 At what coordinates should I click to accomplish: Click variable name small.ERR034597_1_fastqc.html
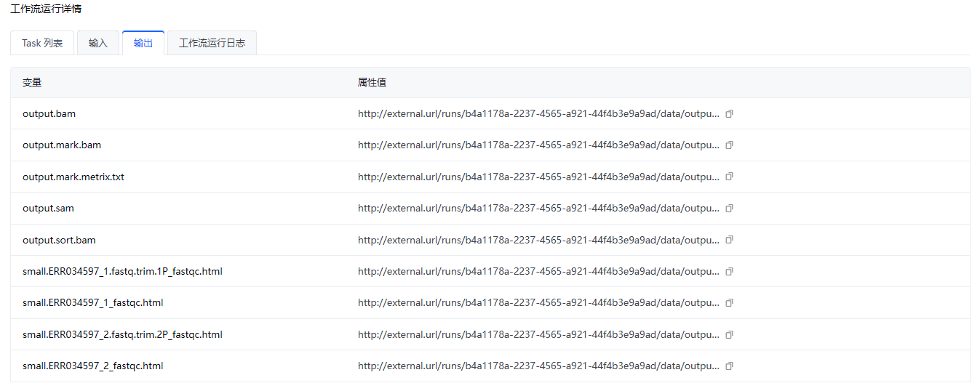(93, 303)
